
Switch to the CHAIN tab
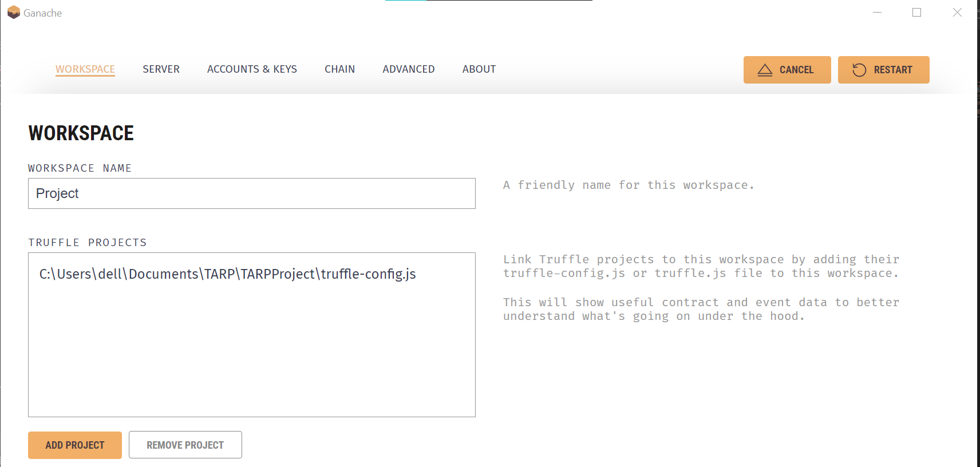339,69
